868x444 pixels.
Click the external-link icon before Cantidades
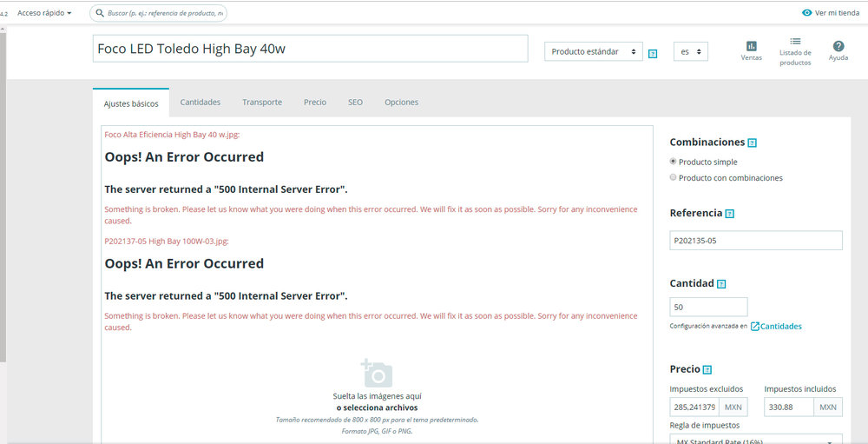754,327
